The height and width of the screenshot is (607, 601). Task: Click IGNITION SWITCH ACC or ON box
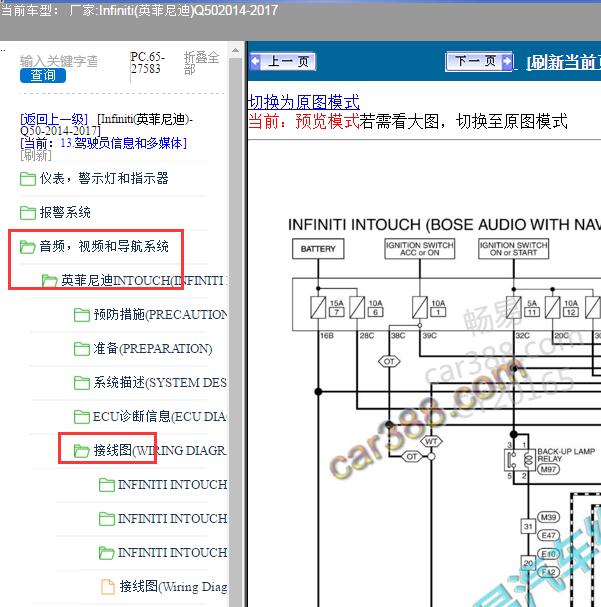click(x=420, y=249)
